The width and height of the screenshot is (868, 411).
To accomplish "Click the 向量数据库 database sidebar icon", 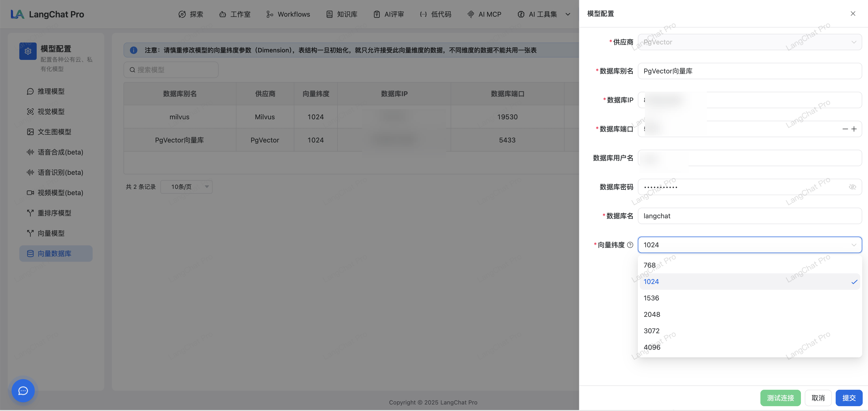I will [x=30, y=253].
